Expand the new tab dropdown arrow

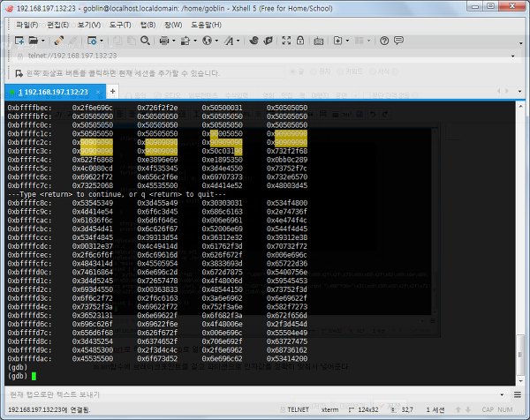click(x=347, y=41)
